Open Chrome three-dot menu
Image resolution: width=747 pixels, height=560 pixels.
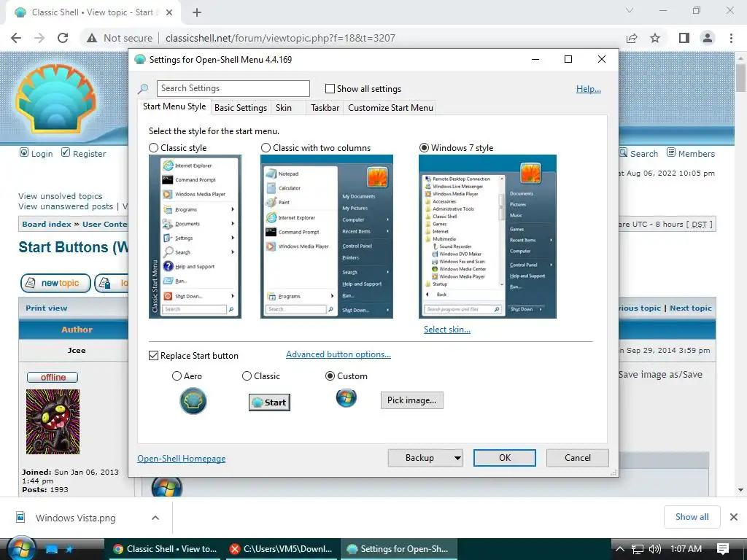click(x=731, y=38)
